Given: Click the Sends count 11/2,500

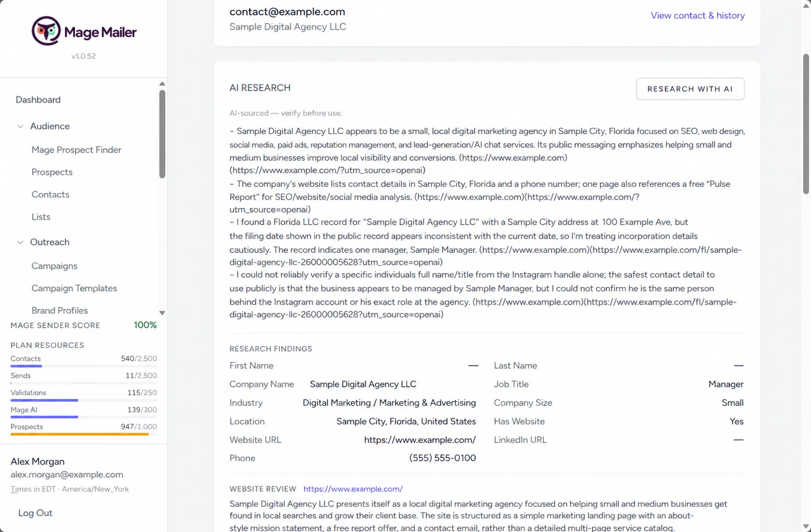Looking at the screenshot, I should tap(141, 375).
